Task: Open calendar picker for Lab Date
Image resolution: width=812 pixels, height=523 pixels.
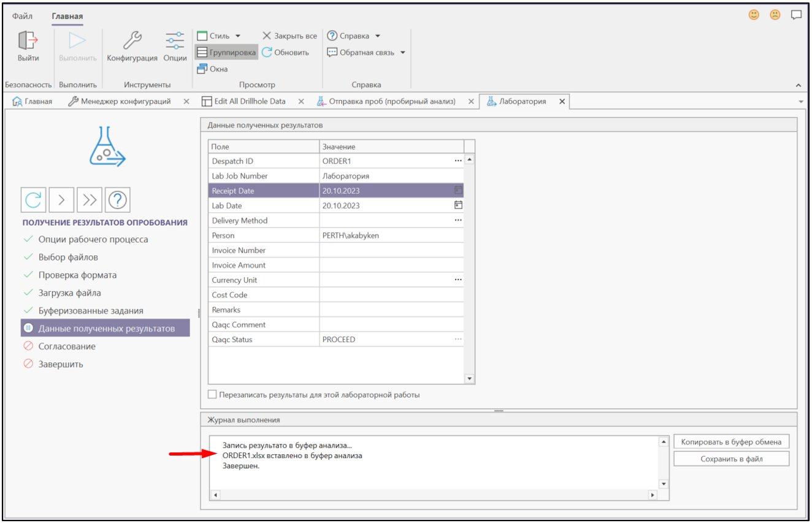Action: (458, 205)
